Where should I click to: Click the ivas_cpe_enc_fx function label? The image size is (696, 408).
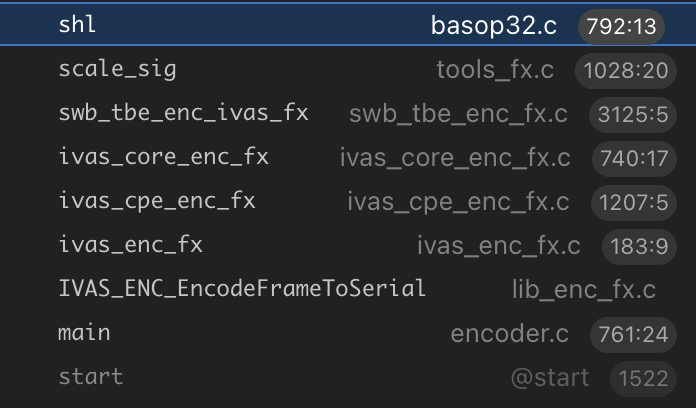(x=157, y=201)
